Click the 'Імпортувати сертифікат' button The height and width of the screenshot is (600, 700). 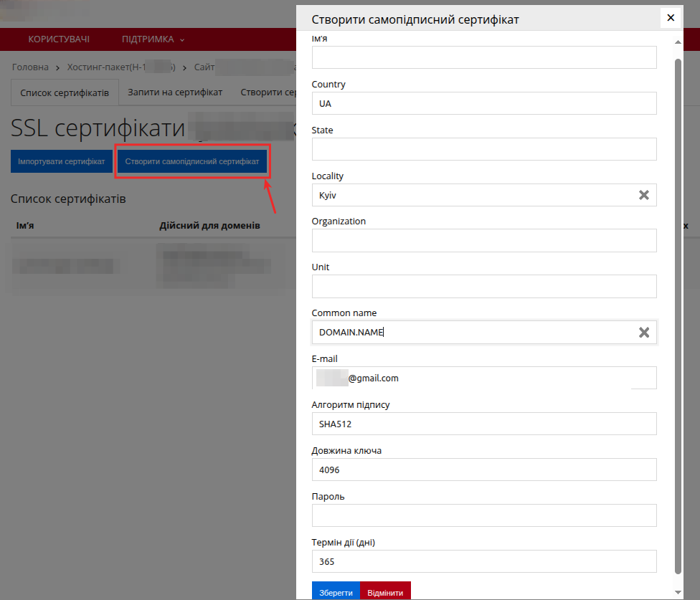point(61,161)
